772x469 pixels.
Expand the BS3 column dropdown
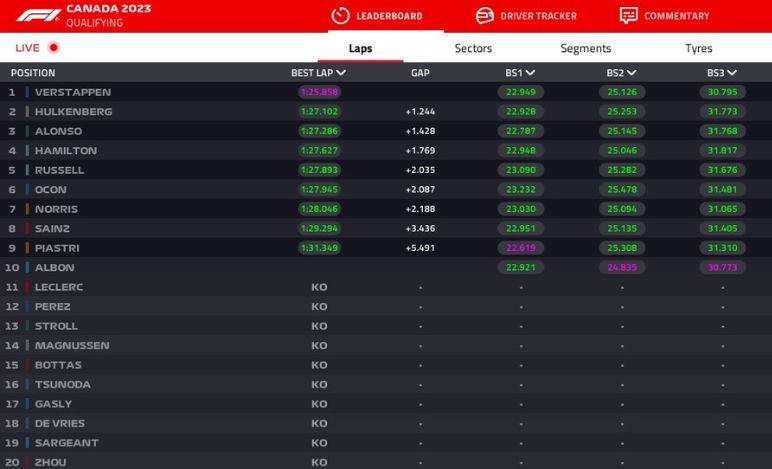tap(732, 73)
